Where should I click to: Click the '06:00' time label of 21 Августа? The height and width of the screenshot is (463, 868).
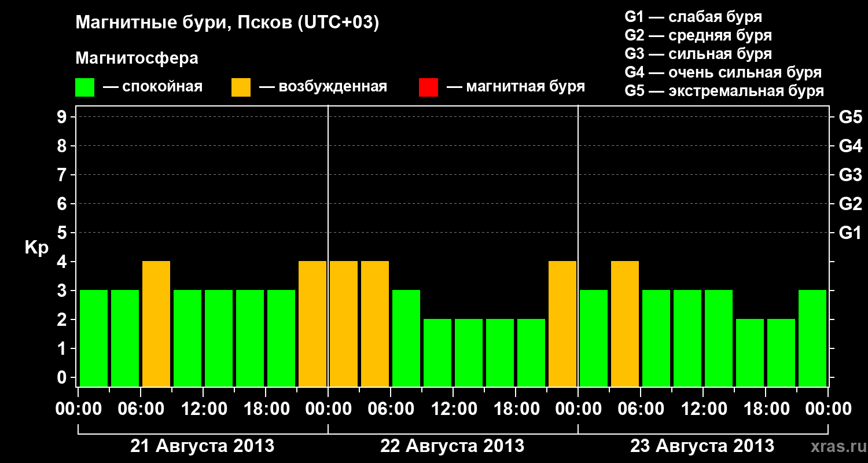pos(141,409)
